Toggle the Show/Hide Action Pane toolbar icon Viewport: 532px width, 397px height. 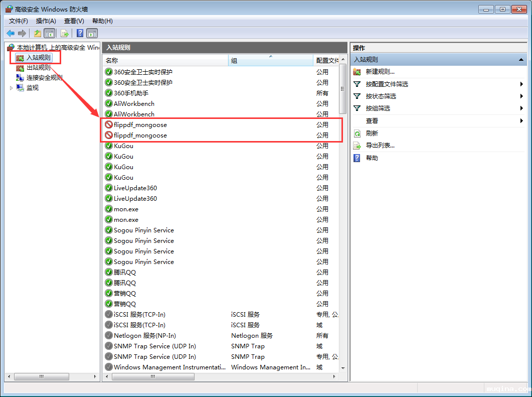pyautogui.click(x=92, y=33)
